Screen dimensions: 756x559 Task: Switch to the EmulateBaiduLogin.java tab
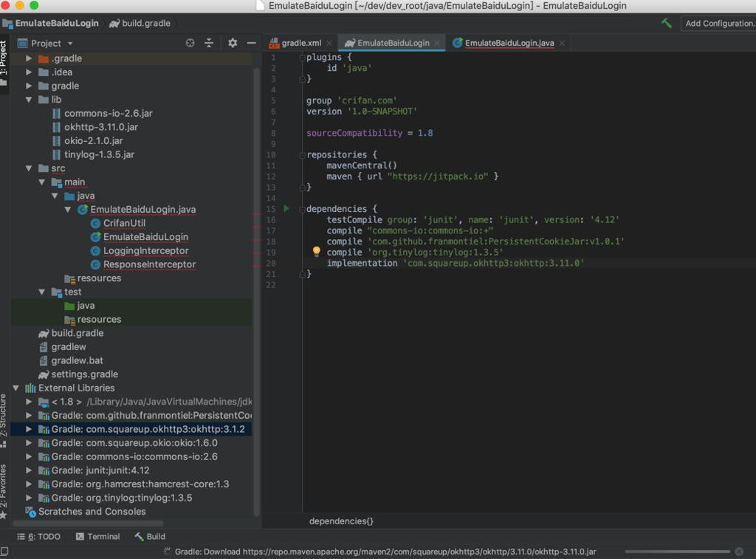[509, 43]
